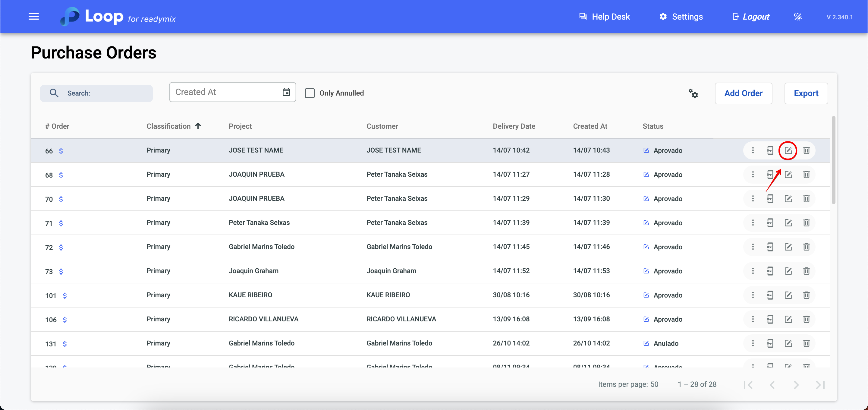The width and height of the screenshot is (868, 410).
Task: Enable the Only Annulled checkbox
Action: (310, 93)
